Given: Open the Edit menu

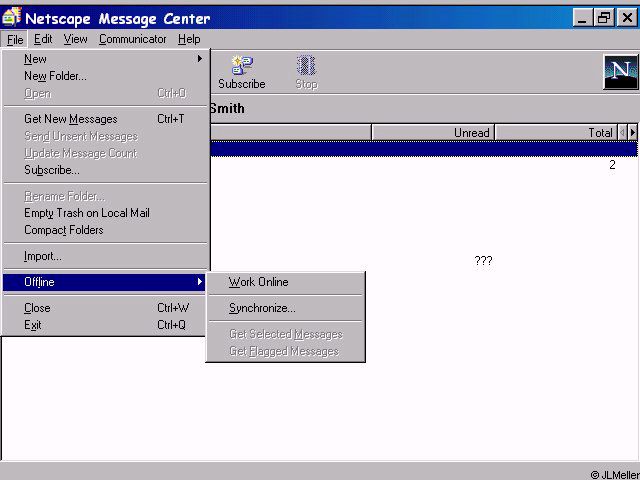Looking at the screenshot, I should (43, 39).
